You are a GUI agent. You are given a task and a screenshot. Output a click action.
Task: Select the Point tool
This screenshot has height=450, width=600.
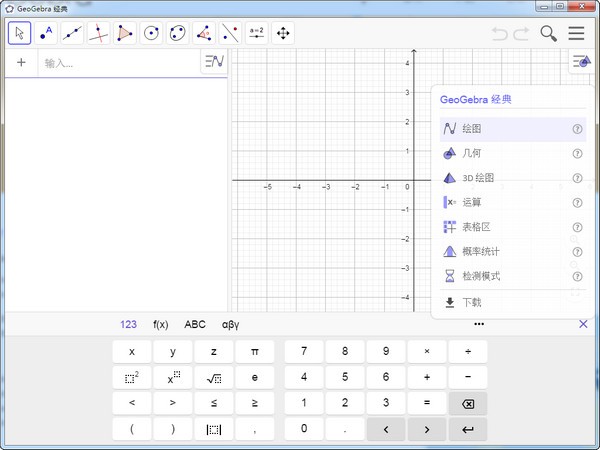46,33
